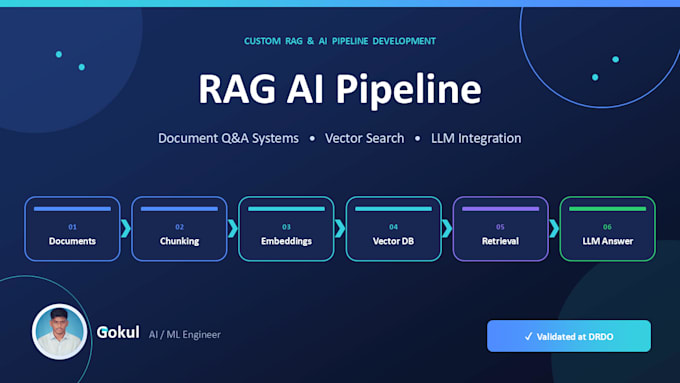Screen dimensions: 680x383
Task: Click the 01 Documents pipeline card
Action: (x=72, y=229)
